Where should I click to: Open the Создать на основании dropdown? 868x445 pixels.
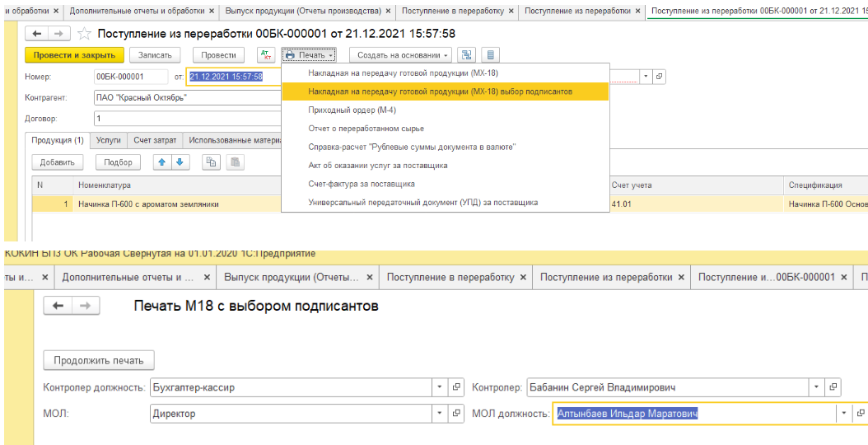click(400, 55)
